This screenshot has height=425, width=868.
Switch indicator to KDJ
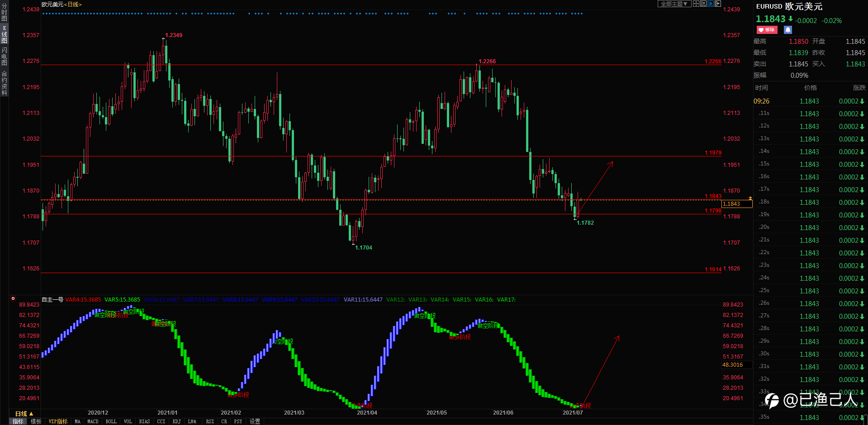coord(176,421)
